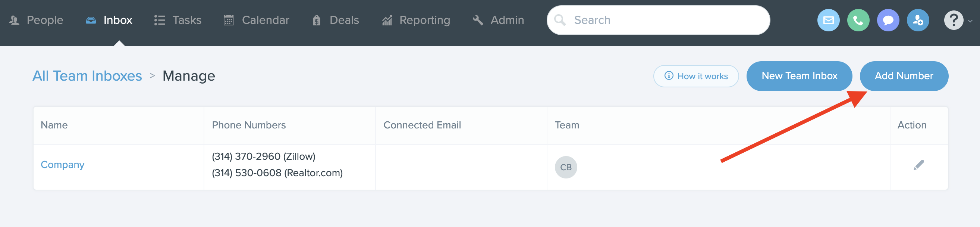Open the Calendar tab
The height and width of the screenshot is (227, 980).
[x=256, y=20]
